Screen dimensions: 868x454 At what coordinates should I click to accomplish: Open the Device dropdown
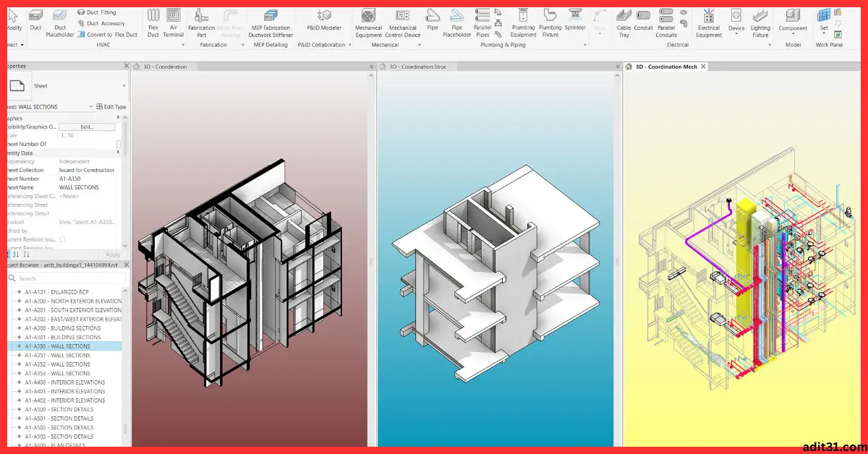coord(736,34)
